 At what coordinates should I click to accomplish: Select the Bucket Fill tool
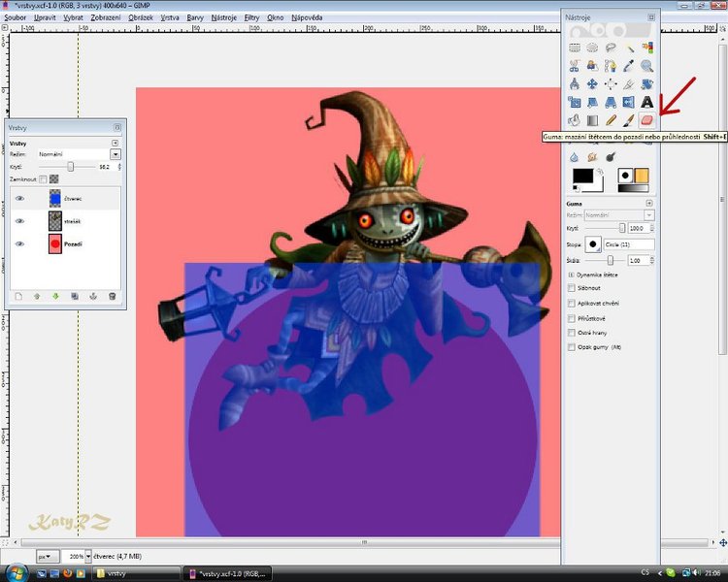pos(575,120)
